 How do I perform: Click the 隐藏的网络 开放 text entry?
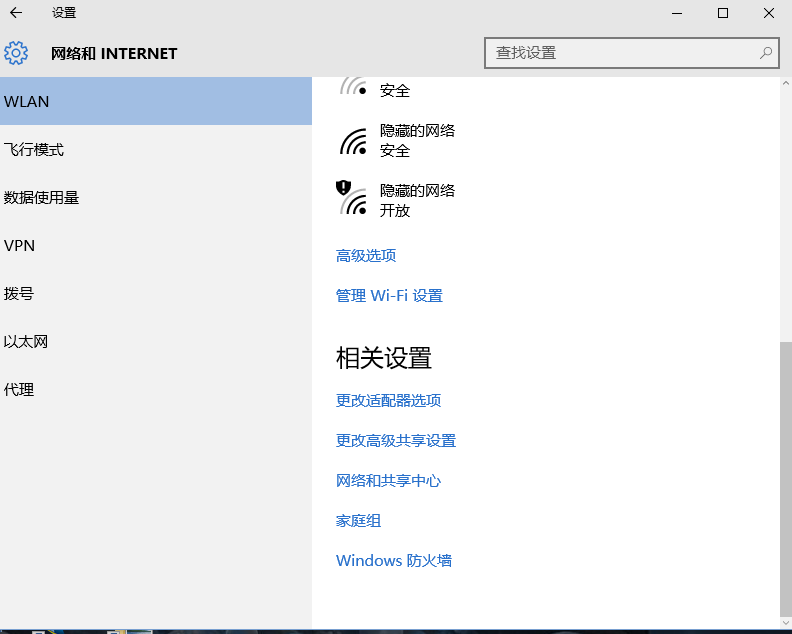(417, 200)
